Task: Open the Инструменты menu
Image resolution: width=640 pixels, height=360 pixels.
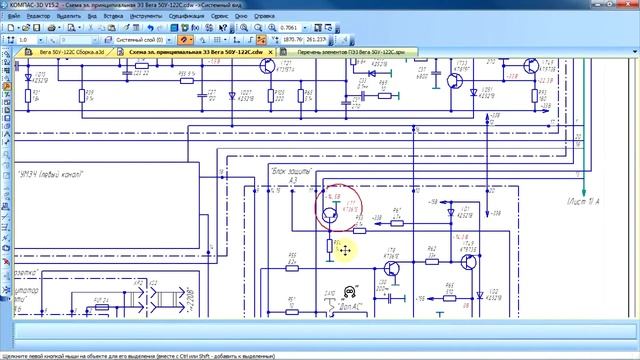Action: pyautogui.click(x=146, y=16)
